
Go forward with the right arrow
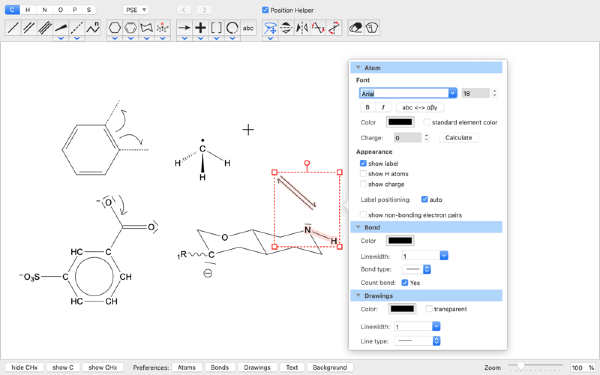click(x=204, y=10)
